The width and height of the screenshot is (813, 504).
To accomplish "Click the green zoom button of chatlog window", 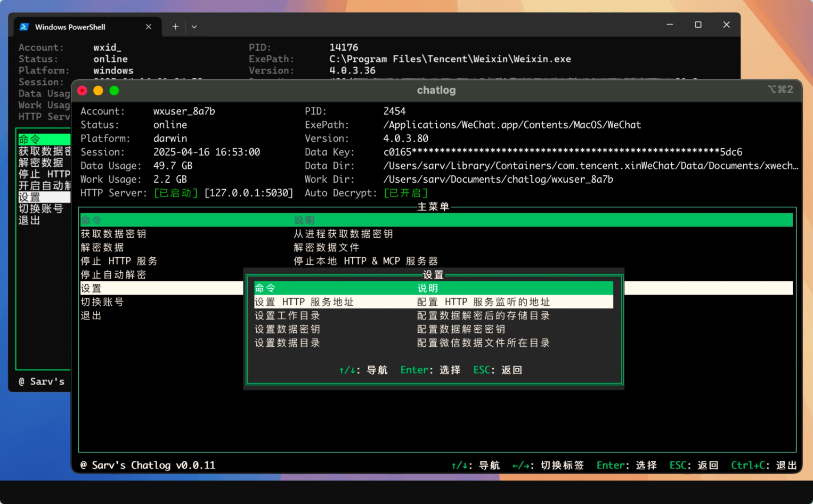I will (114, 91).
